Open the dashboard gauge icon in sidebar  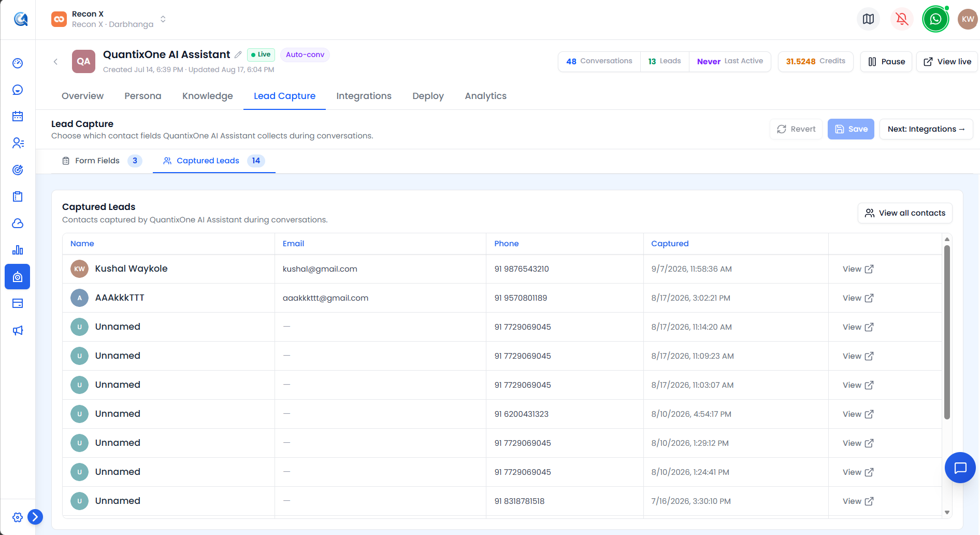click(x=18, y=63)
